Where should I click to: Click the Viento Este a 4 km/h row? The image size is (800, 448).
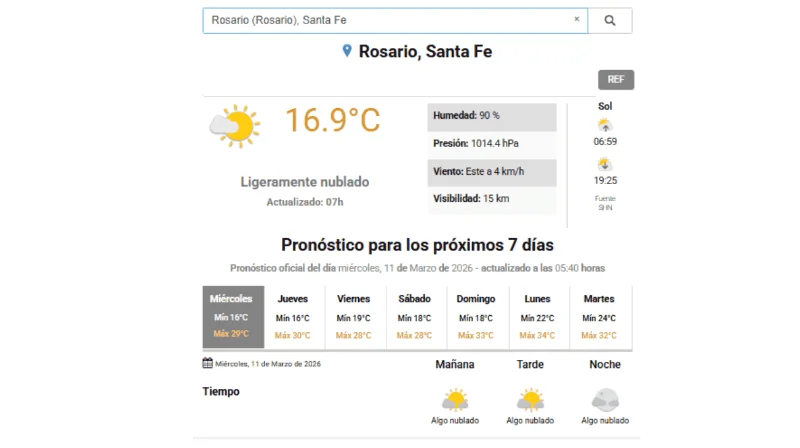(492, 172)
